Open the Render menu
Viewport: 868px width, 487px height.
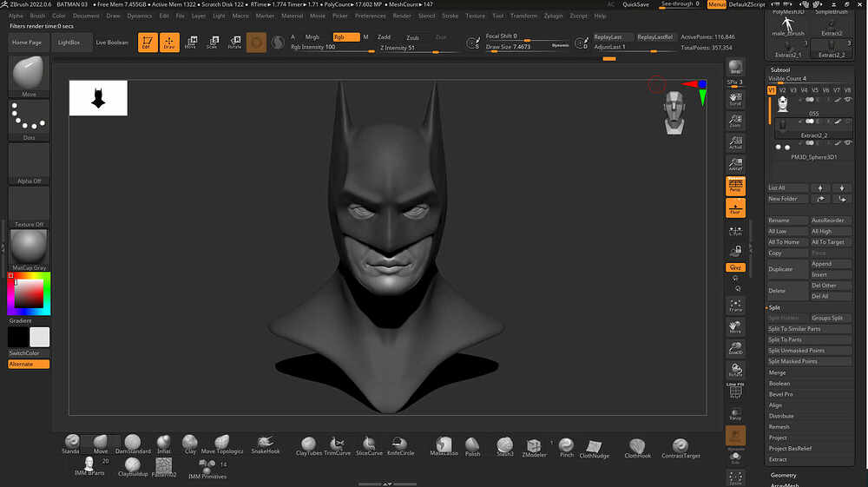[402, 16]
